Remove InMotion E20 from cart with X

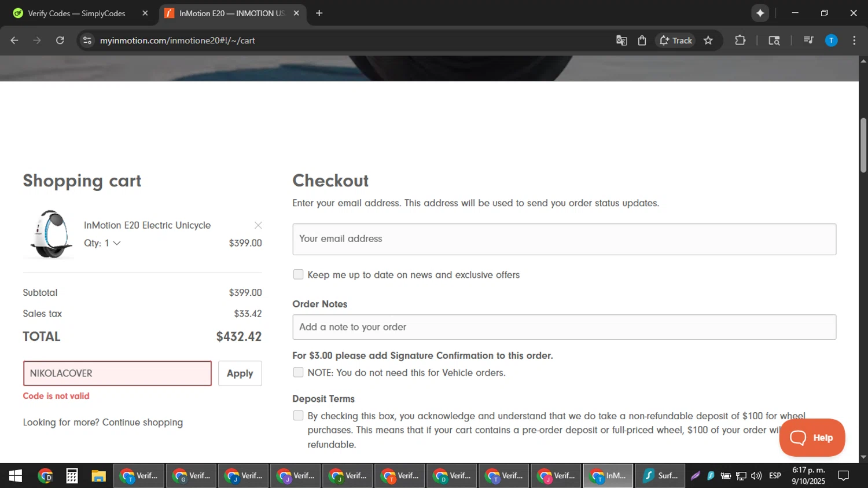(258, 225)
